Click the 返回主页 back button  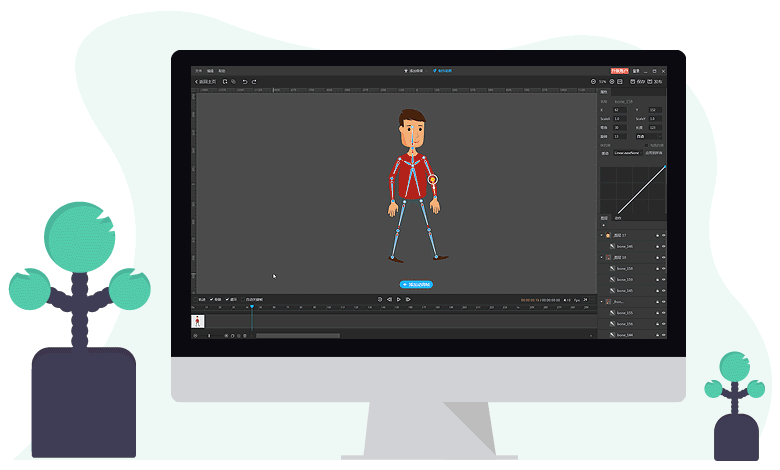coord(204,81)
